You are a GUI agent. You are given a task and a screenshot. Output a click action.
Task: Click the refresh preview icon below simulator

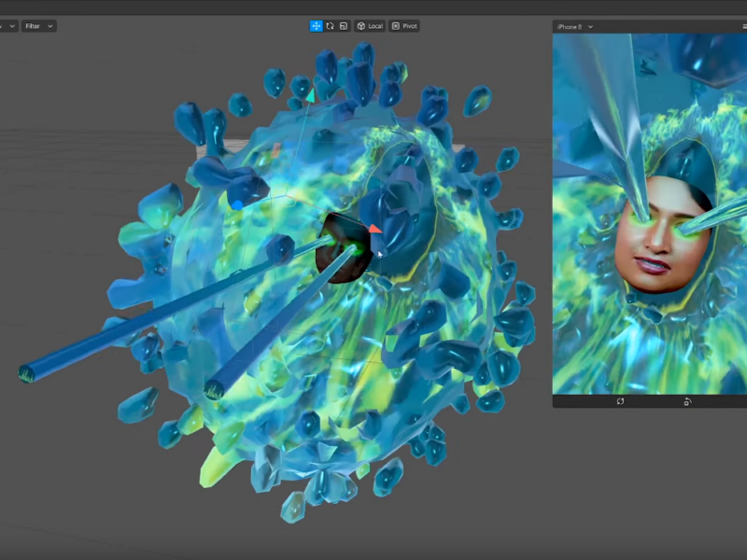tap(620, 401)
